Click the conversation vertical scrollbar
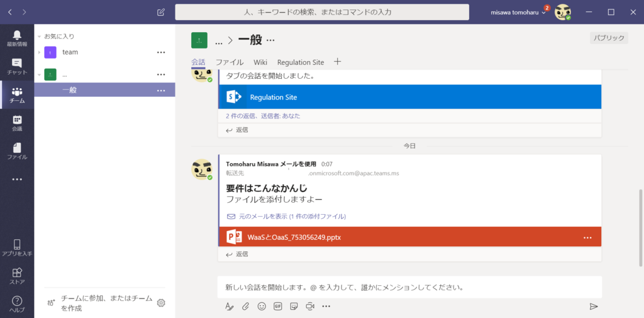The image size is (644, 318). pos(641,228)
